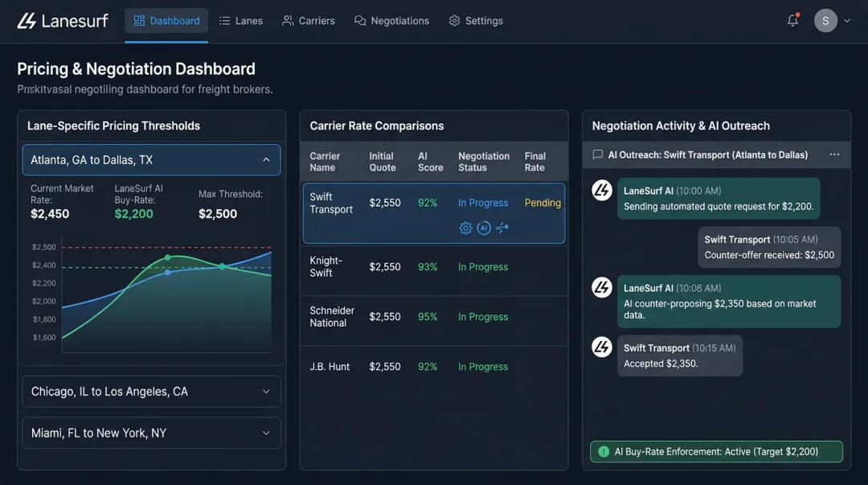Click the chat bubble icon beside AI Outreach title
868x485 pixels.
click(x=598, y=154)
